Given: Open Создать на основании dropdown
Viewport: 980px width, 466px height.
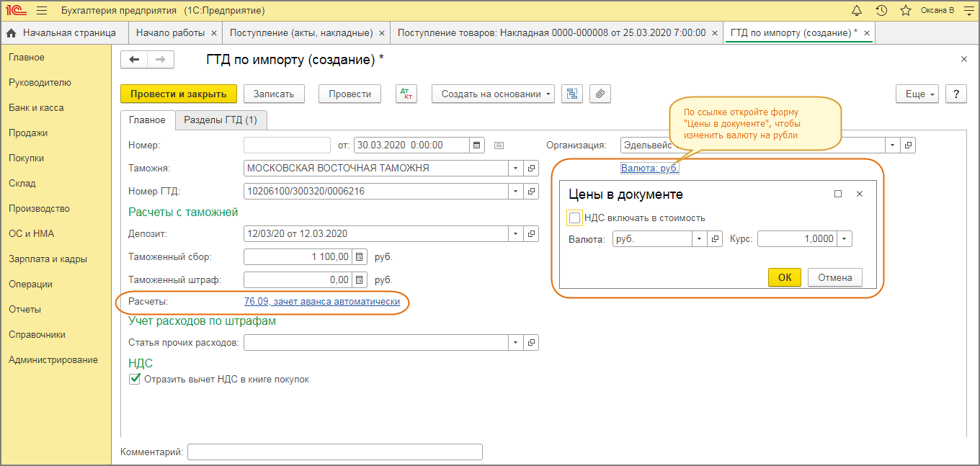Looking at the screenshot, I should coord(494,94).
